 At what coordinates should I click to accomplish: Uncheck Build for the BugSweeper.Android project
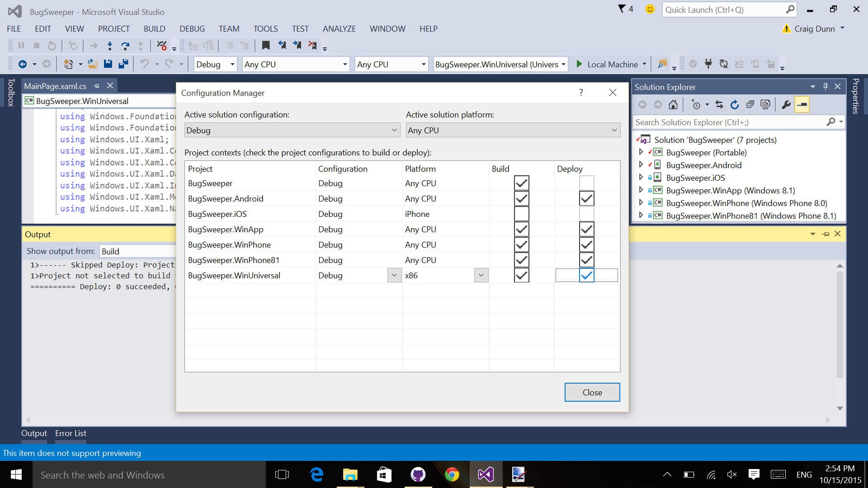521,199
